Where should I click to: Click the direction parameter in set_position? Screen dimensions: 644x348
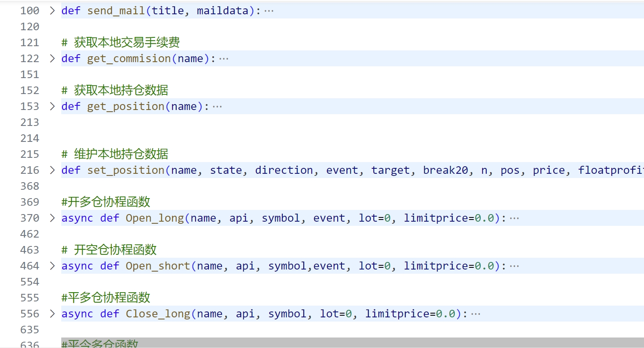point(284,170)
